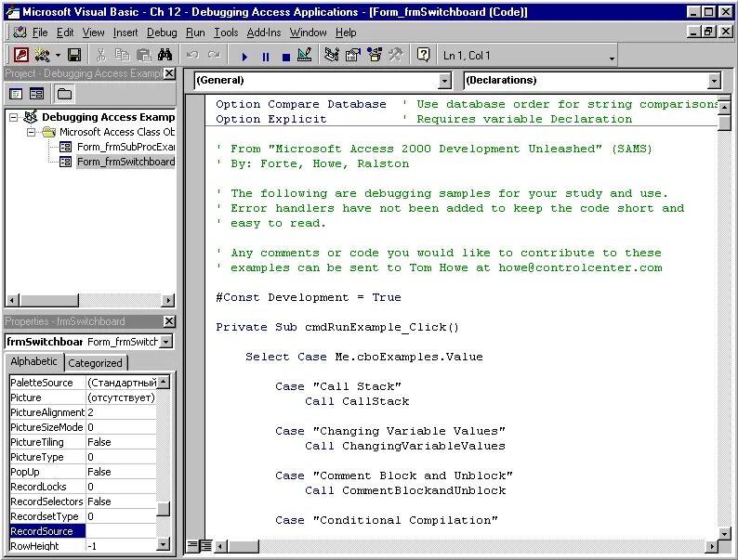Open the Toolbox hammer-and-wrench icon

tap(395, 55)
